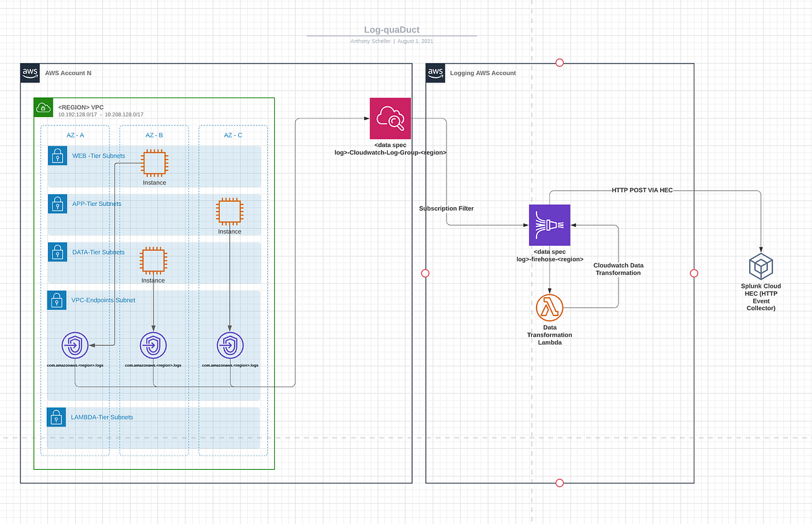
Task: Click the Subscription Filter text label
Action: click(x=447, y=209)
